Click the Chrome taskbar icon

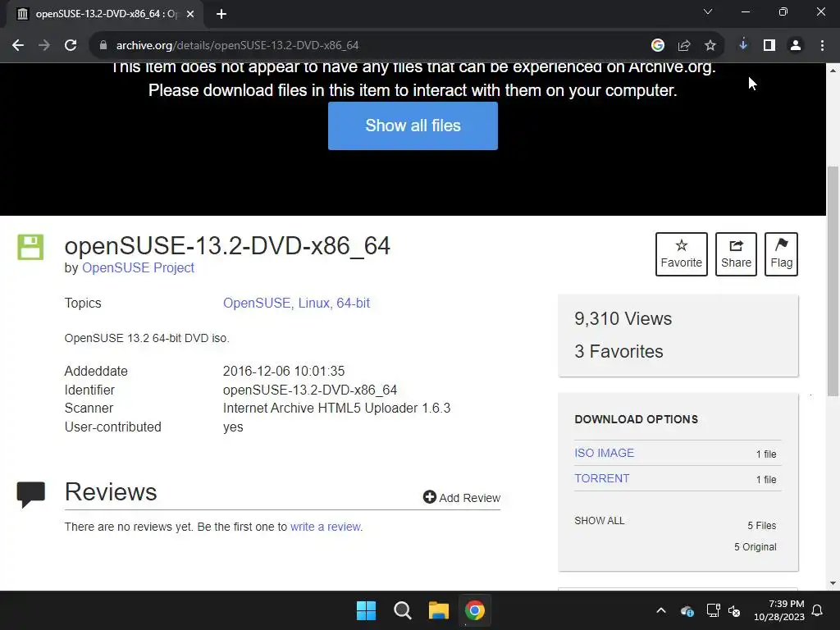[x=475, y=610]
